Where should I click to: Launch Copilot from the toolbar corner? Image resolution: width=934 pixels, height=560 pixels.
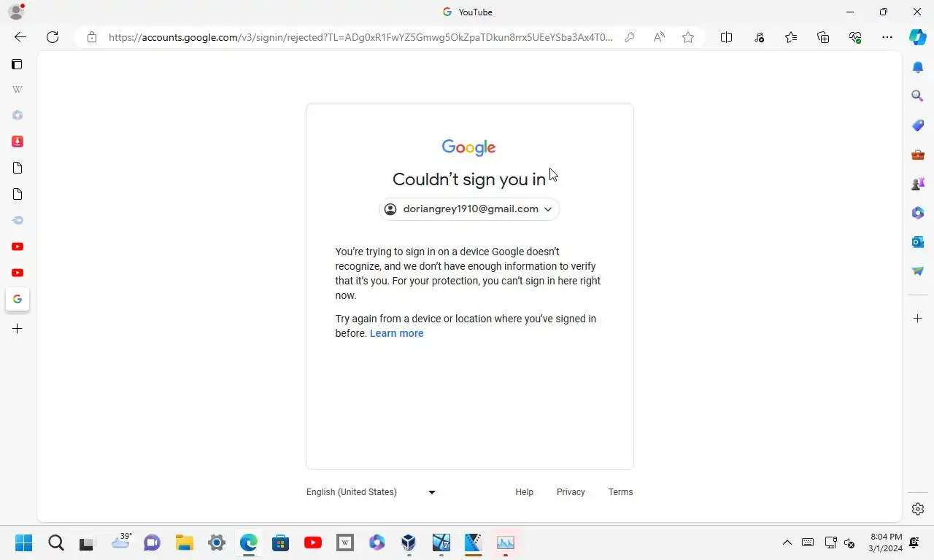click(x=918, y=37)
